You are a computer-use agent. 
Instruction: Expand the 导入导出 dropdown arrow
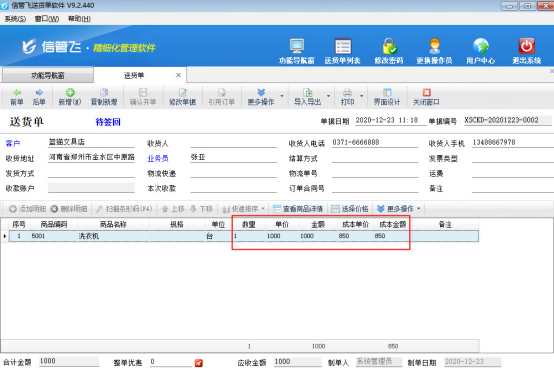point(328,96)
